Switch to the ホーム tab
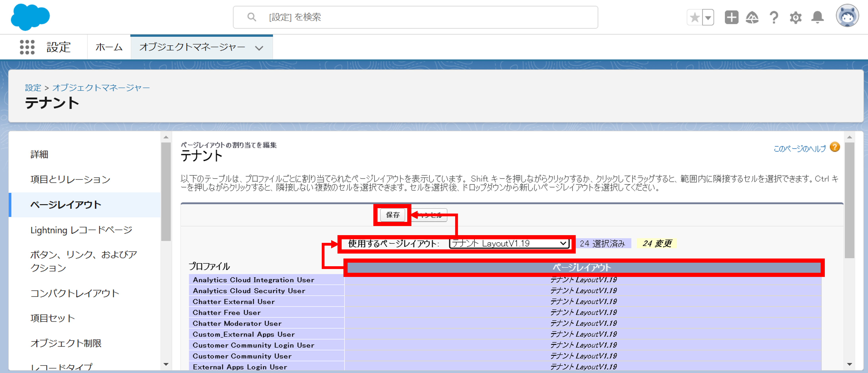The width and height of the screenshot is (868, 373). tap(109, 47)
